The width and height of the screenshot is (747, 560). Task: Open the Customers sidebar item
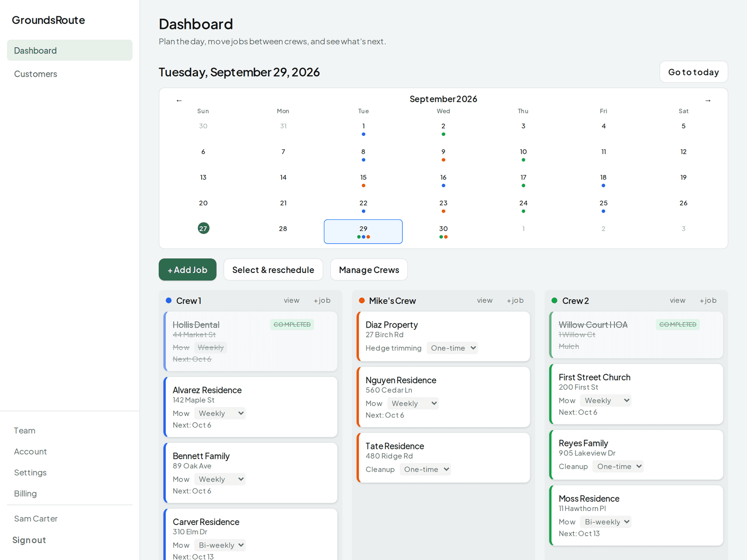pos(70,74)
